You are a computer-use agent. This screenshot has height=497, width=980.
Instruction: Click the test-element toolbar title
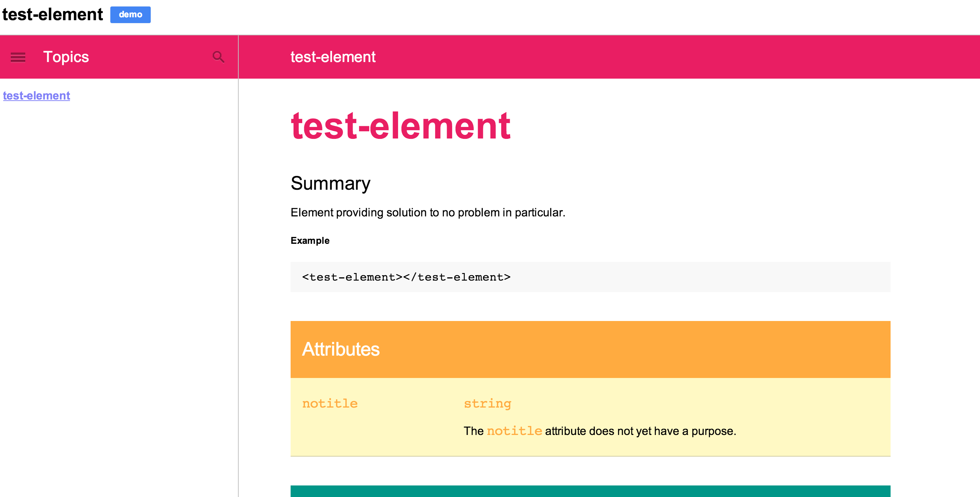(x=333, y=57)
